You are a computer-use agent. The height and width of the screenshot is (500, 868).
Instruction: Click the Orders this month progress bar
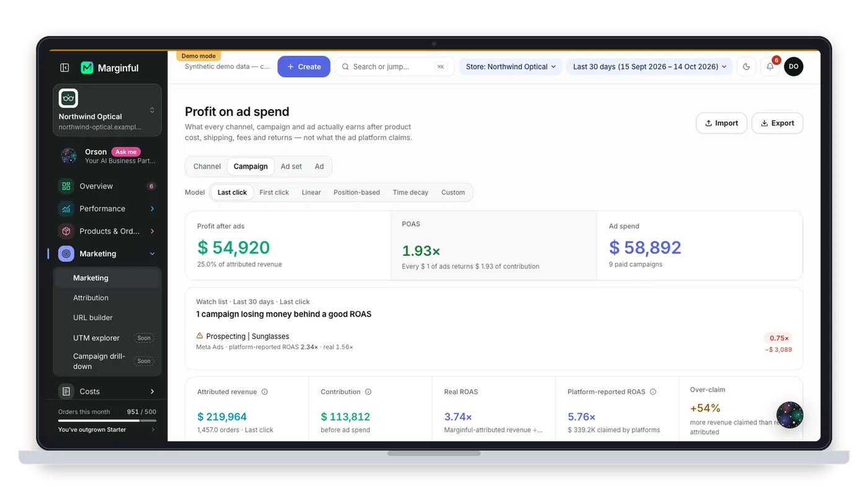pos(107,421)
